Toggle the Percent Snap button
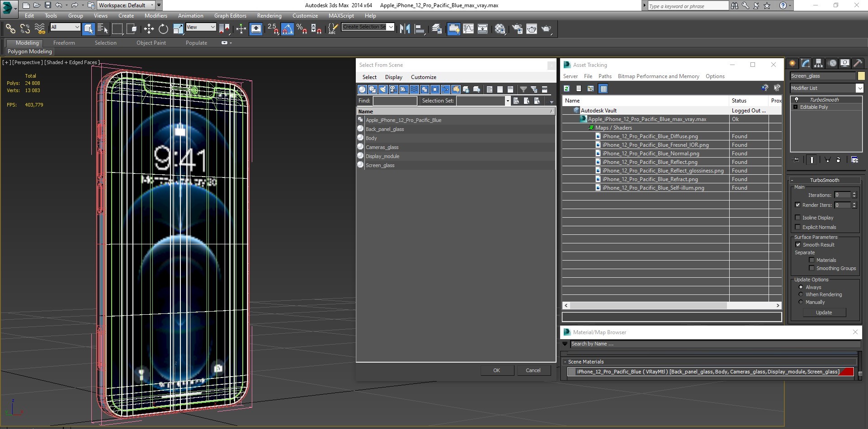This screenshot has width=868, height=429. [x=302, y=29]
